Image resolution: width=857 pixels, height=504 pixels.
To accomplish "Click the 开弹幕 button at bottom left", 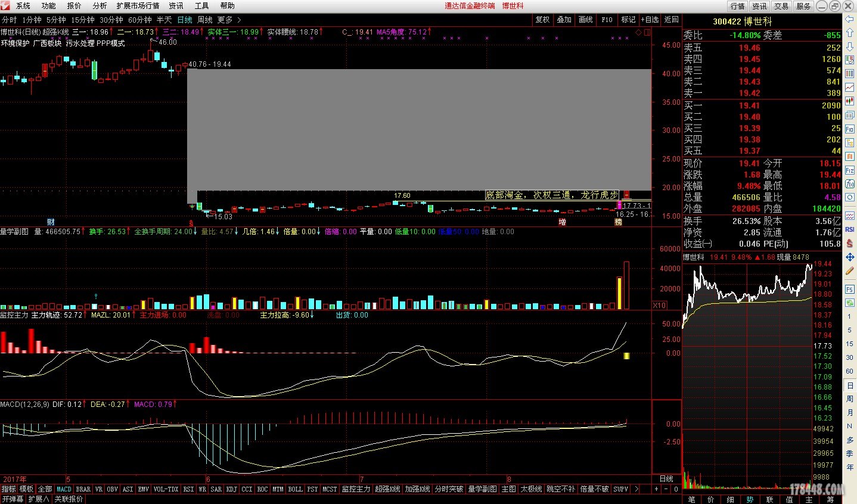I will 13,499.
